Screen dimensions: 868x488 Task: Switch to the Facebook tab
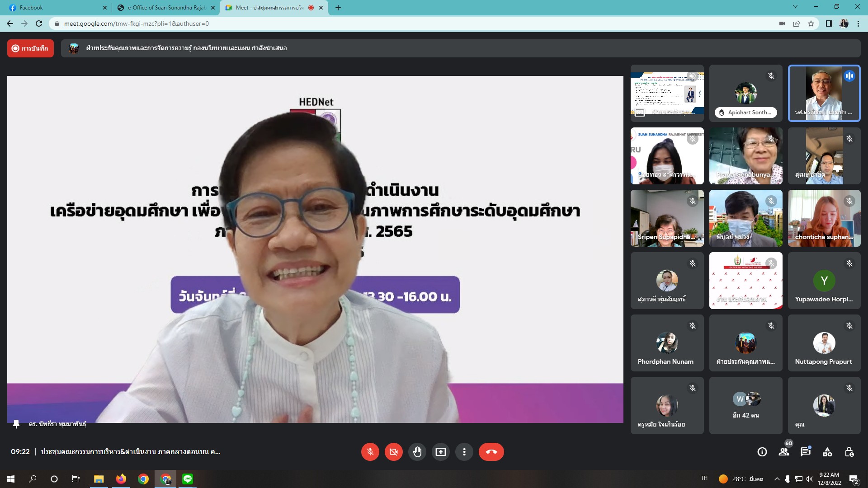(x=50, y=8)
